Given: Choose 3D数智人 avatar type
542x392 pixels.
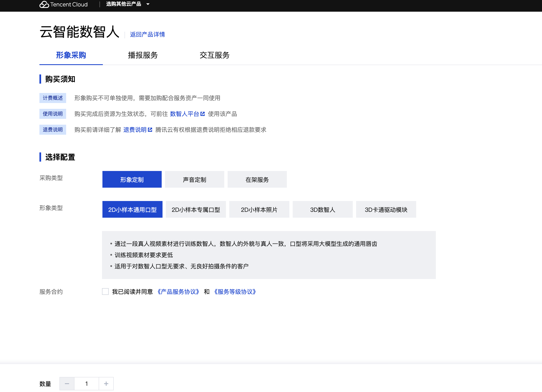Looking at the screenshot, I should click(x=322, y=210).
